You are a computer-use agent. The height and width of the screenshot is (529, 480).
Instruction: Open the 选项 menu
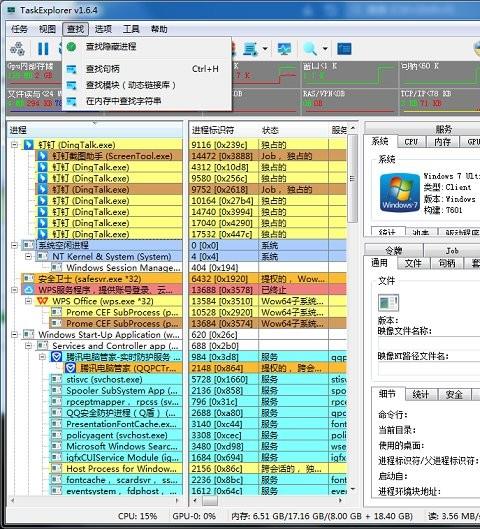[x=103, y=29]
